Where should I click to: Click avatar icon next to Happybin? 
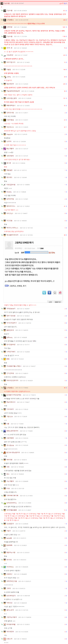(5, 134)
